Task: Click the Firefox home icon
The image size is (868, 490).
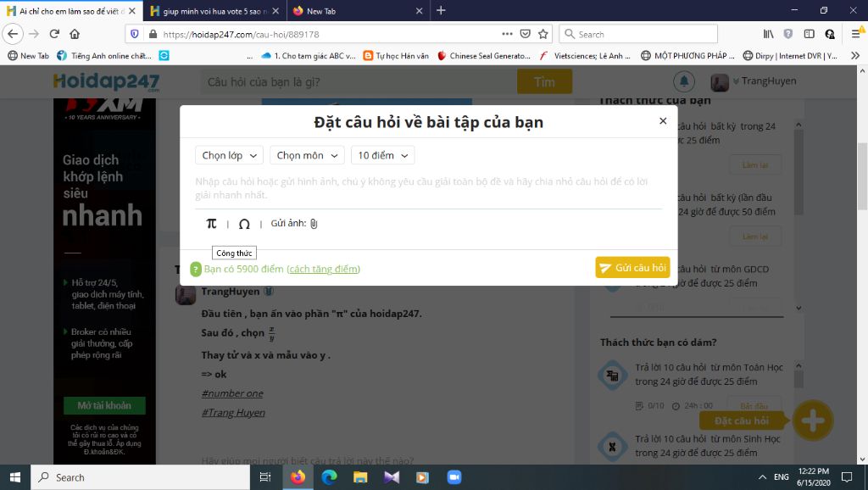Action: 75,34
